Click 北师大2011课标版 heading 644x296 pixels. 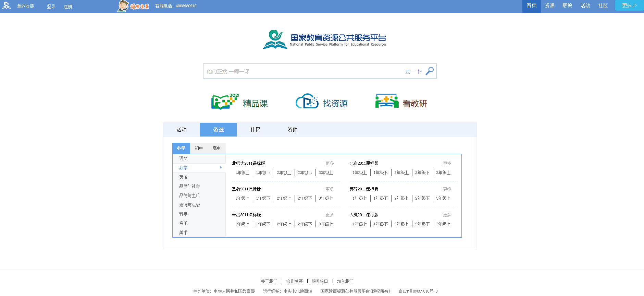click(248, 163)
